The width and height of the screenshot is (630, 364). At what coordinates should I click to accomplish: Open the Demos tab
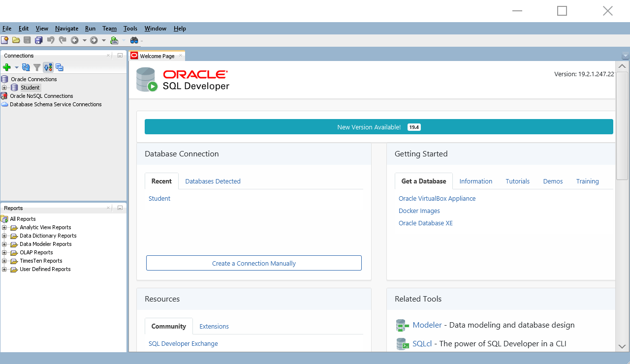point(553,181)
